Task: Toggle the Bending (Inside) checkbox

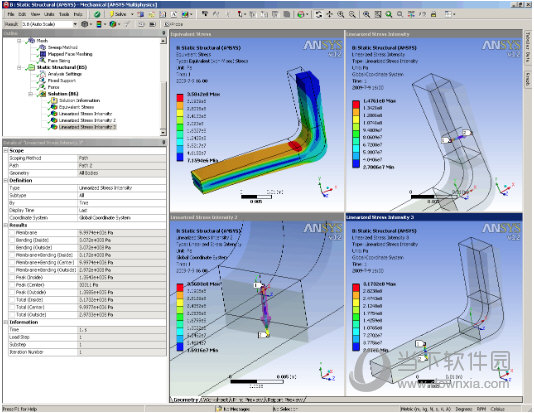Action: [x=12, y=240]
